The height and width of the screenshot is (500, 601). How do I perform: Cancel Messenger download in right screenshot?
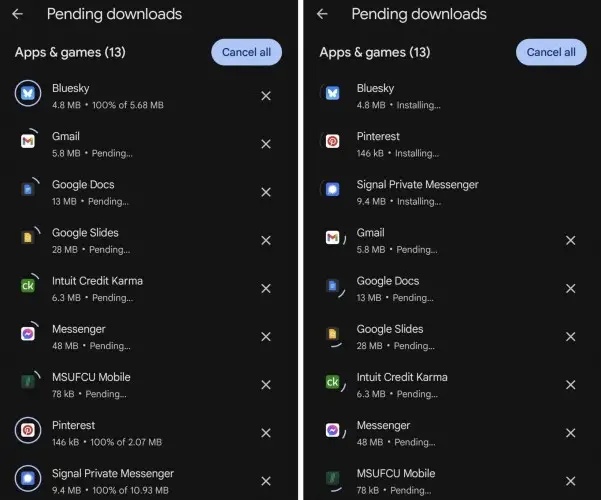pyautogui.click(x=570, y=432)
